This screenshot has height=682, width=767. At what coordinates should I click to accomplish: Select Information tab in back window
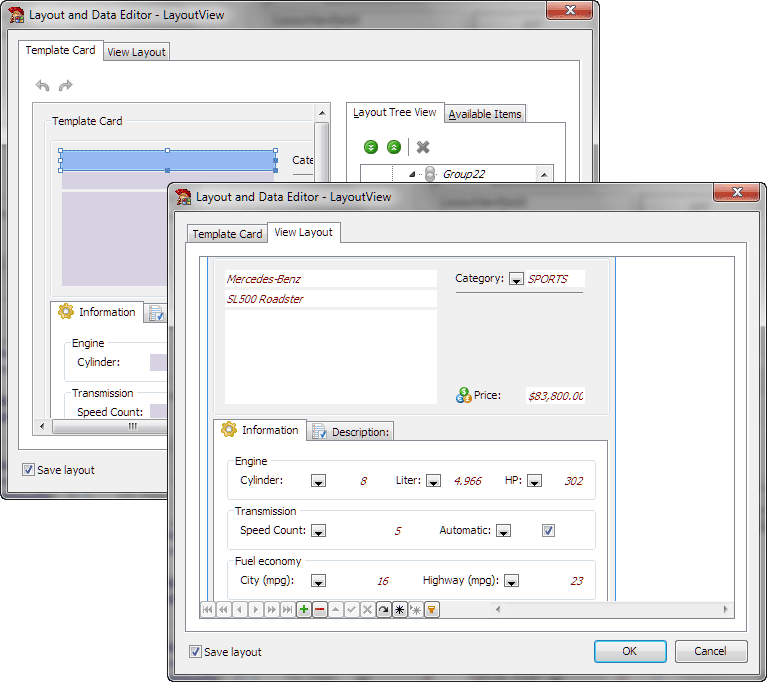tap(97, 312)
